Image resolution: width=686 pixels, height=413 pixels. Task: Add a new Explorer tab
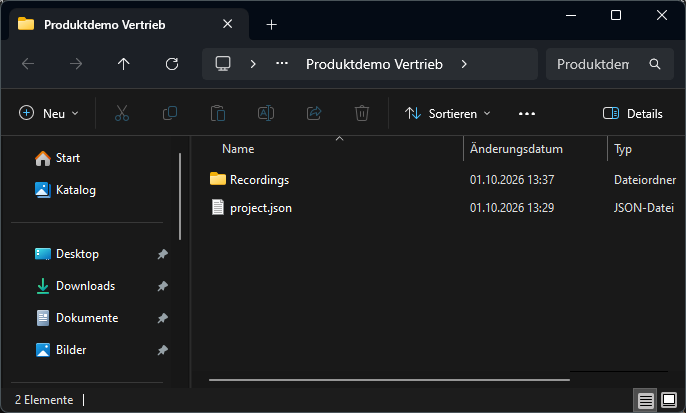tap(272, 24)
